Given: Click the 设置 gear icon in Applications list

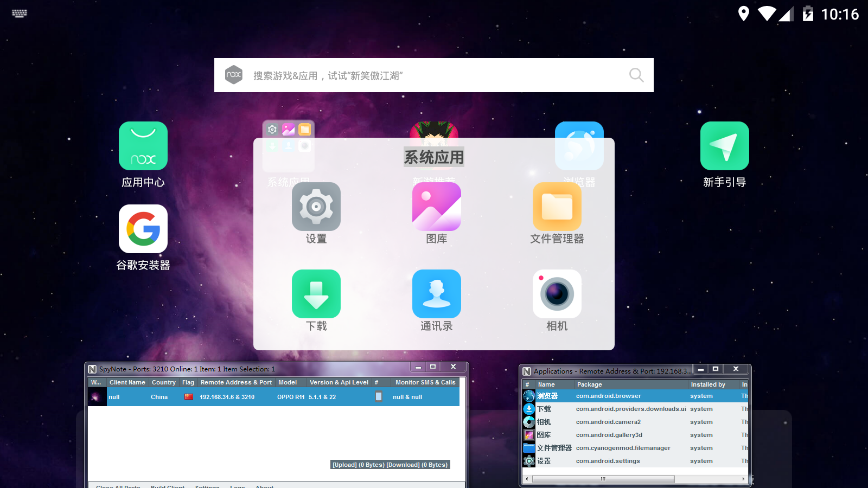Looking at the screenshot, I should [529, 461].
